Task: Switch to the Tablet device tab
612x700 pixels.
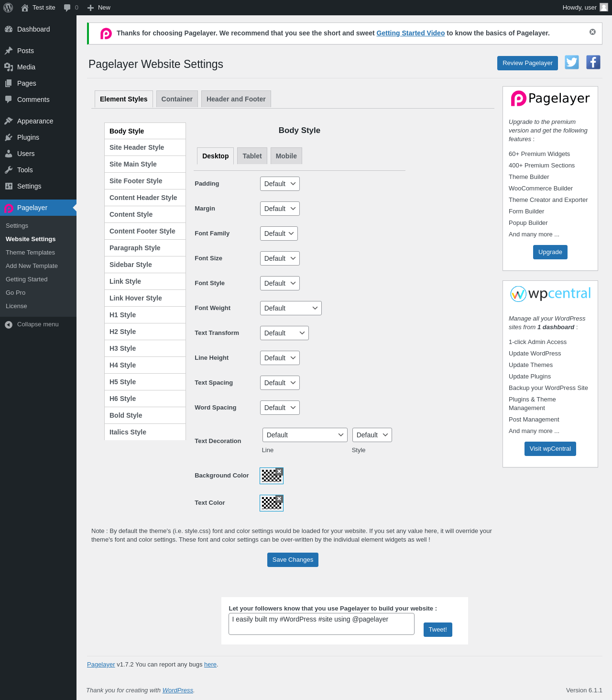Action: click(252, 156)
